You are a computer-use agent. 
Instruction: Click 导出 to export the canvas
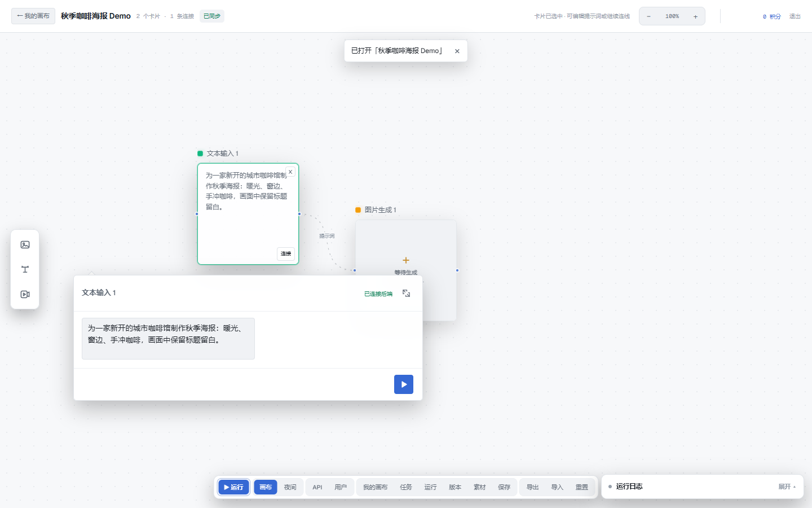[532, 487]
